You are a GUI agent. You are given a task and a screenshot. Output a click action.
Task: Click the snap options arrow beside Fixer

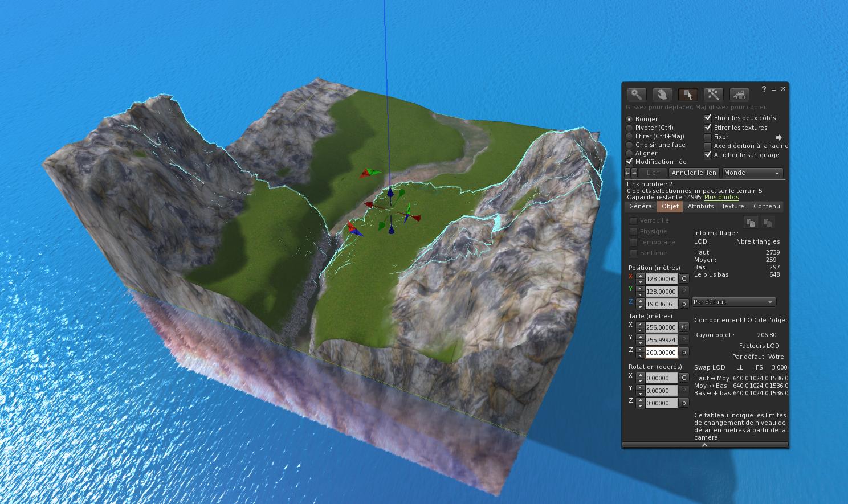778,137
